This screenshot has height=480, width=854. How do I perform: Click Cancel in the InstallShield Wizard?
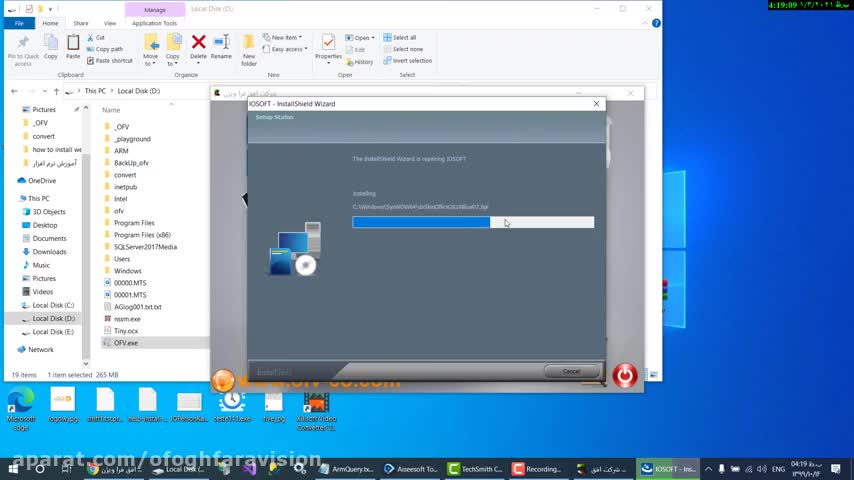(x=571, y=371)
